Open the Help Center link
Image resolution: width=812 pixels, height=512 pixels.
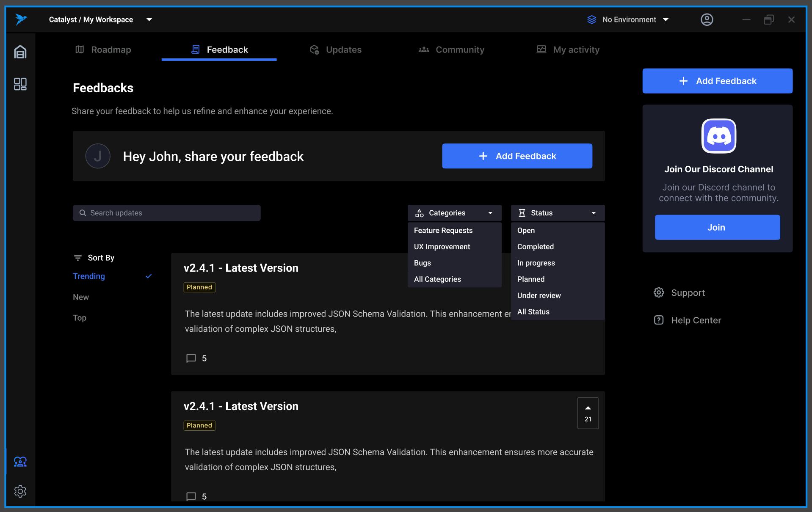pyautogui.click(x=687, y=320)
